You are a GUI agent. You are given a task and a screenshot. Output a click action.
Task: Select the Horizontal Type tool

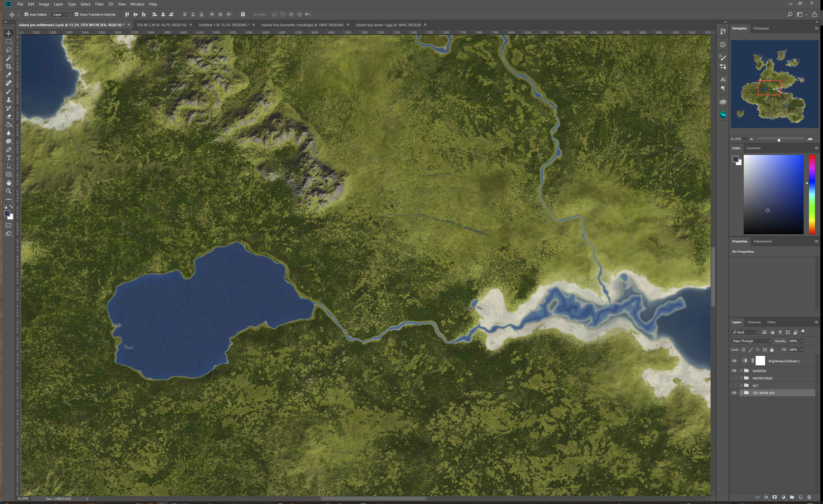9,158
